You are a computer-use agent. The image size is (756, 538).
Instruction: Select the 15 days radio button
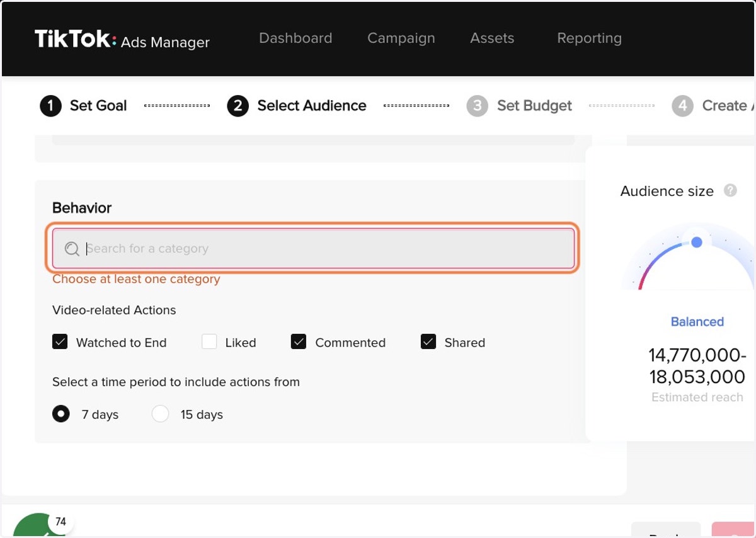(161, 414)
